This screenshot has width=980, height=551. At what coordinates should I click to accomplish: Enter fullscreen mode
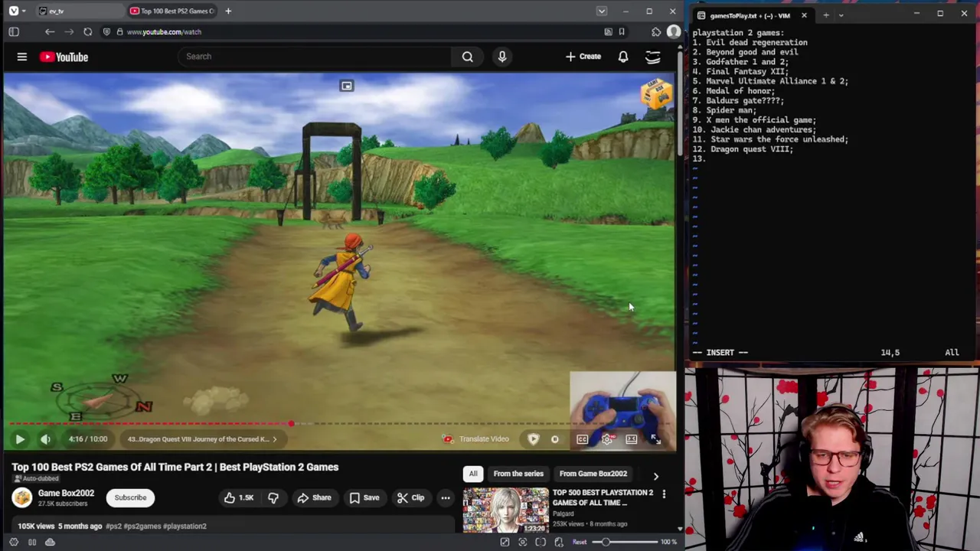point(656,439)
